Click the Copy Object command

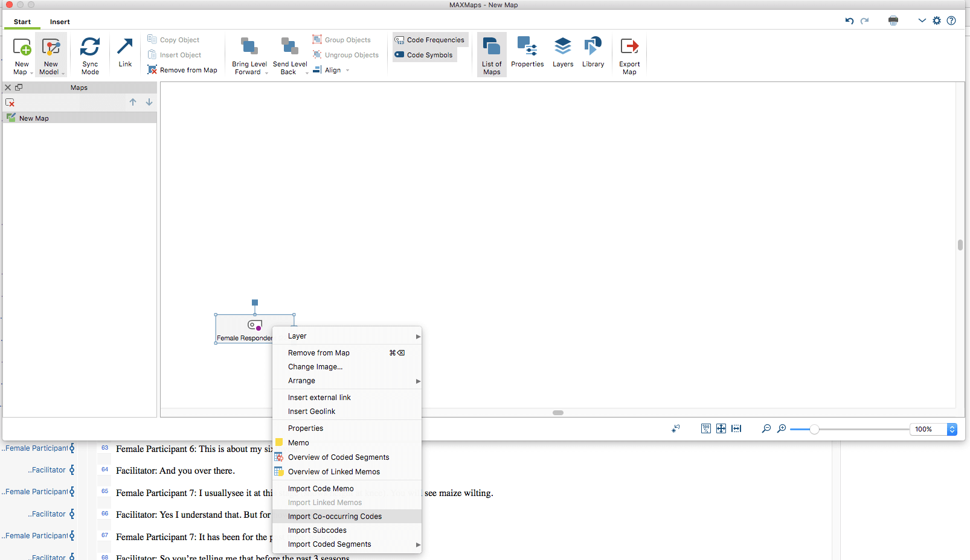point(173,40)
